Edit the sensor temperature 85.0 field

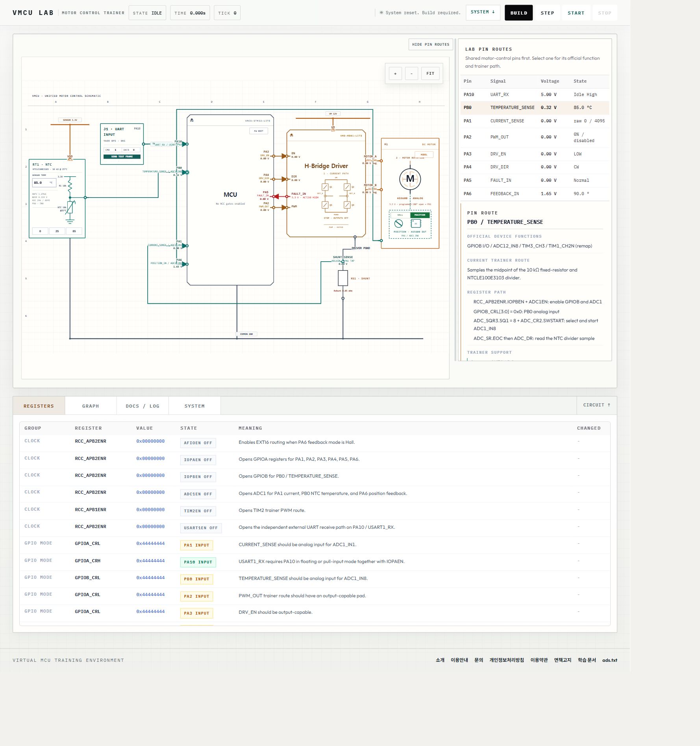43,183
